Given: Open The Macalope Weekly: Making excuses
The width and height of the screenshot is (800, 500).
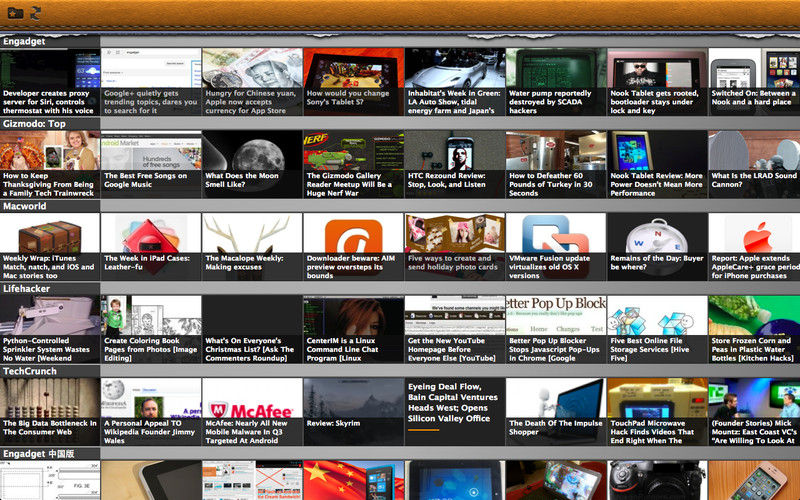Looking at the screenshot, I should tap(252, 247).
